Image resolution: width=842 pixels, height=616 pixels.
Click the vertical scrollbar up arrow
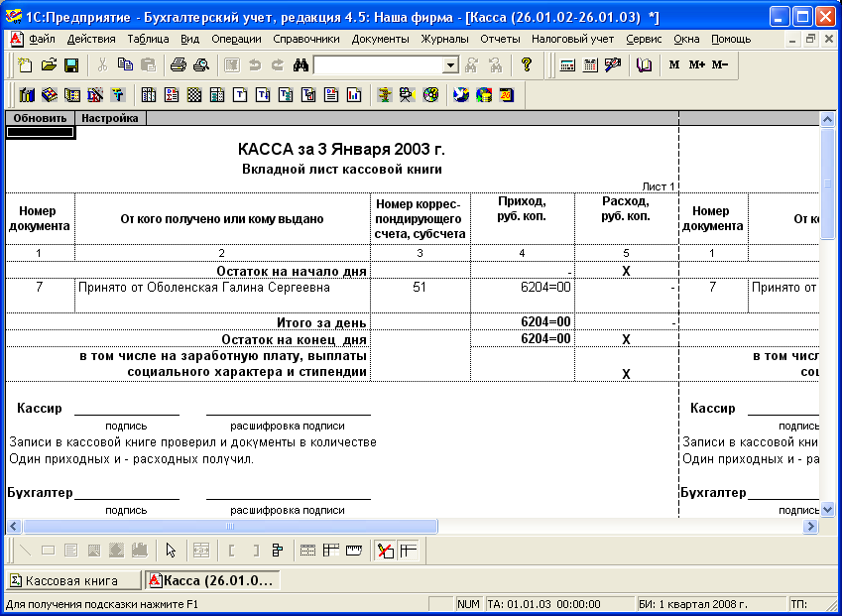point(827,119)
